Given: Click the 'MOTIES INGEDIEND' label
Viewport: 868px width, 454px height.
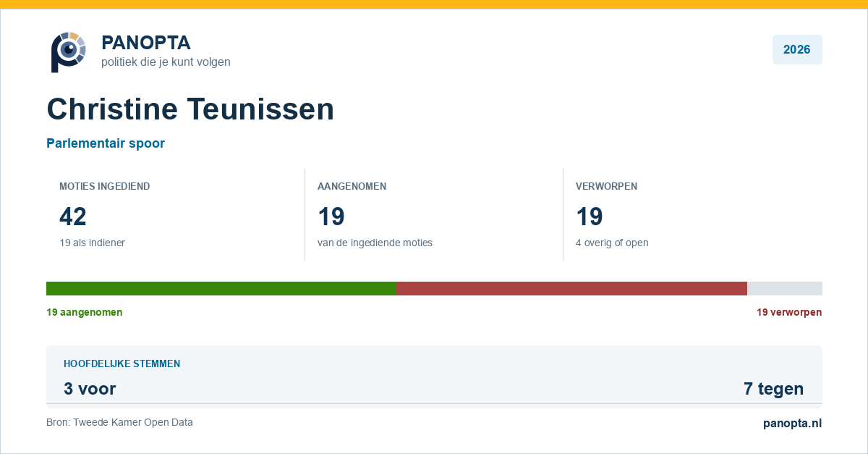Looking at the screenshot, I should click(105, 186).
